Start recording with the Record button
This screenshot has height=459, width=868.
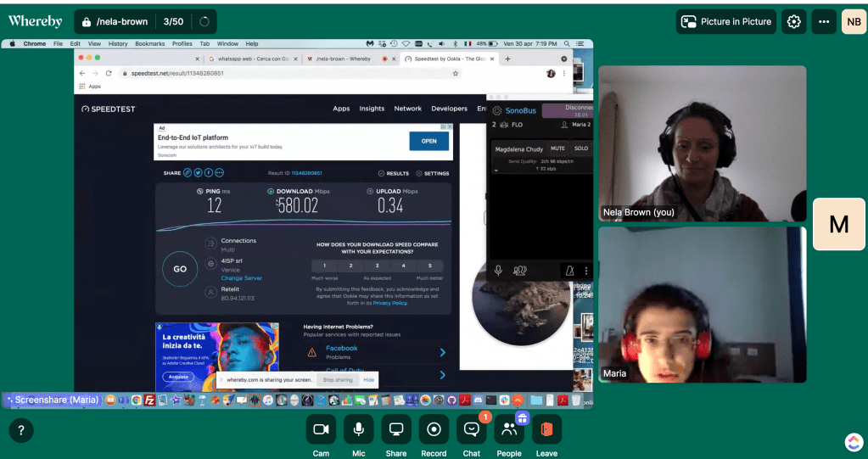[434, 429]
